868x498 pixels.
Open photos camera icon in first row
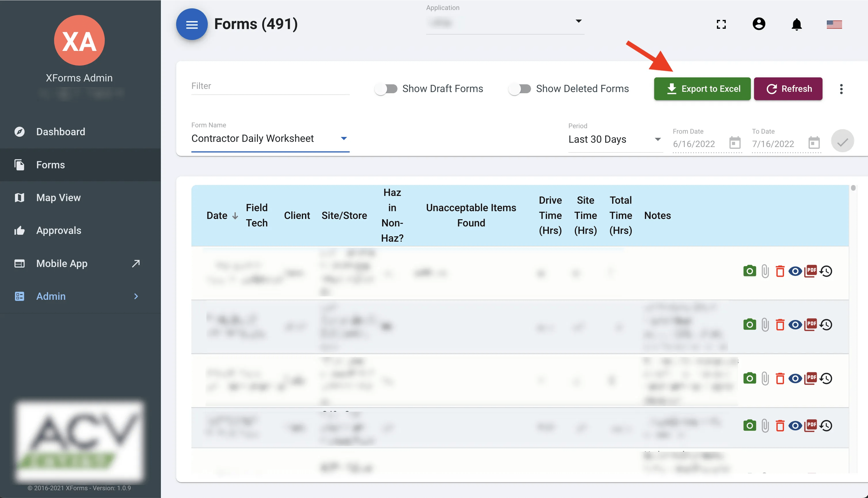749,271
